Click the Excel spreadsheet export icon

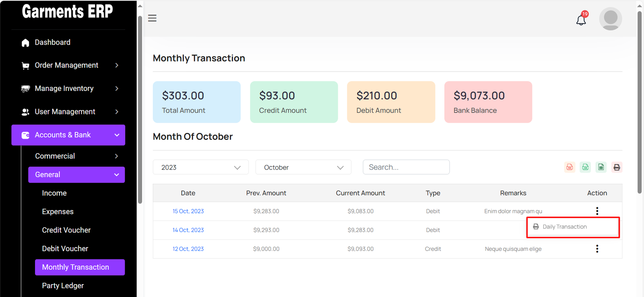point(601,167)
